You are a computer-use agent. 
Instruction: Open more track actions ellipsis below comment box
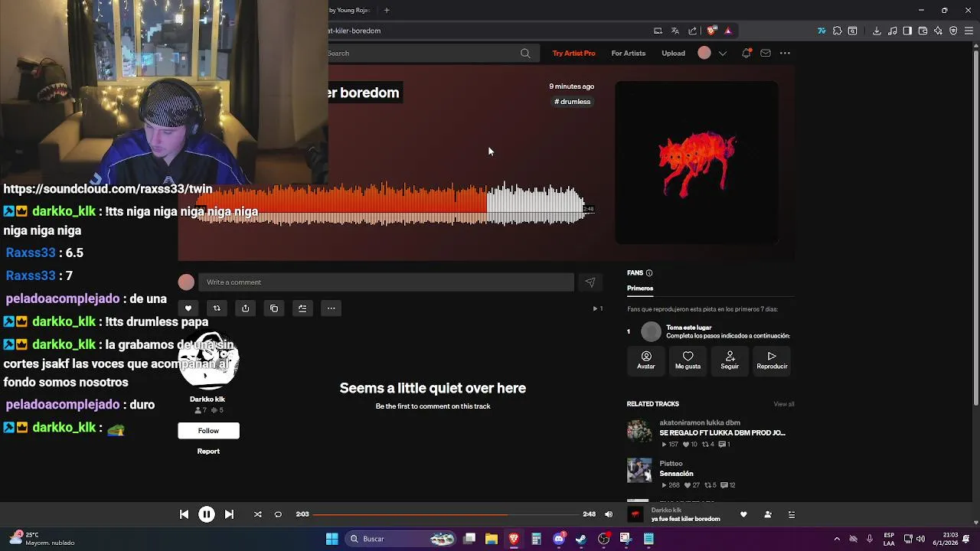tap(332, 308)
